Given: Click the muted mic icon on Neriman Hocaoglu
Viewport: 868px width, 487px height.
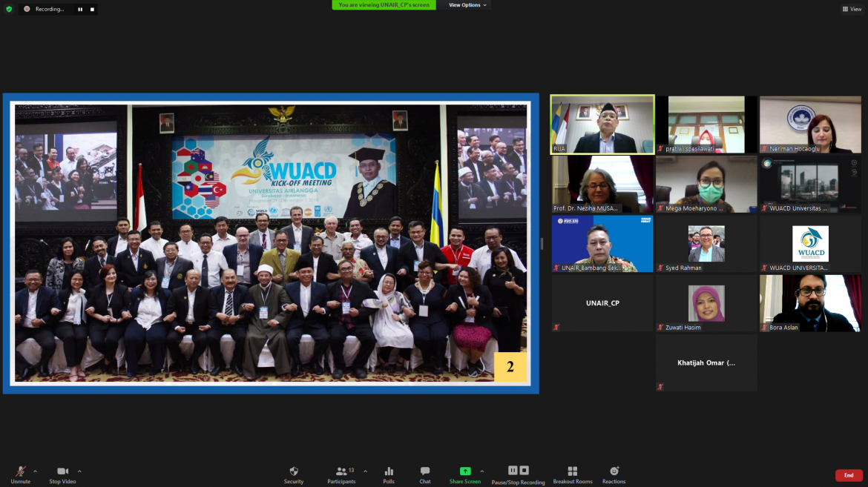Looking at the screenshot, I should click(x=764, y=149).
